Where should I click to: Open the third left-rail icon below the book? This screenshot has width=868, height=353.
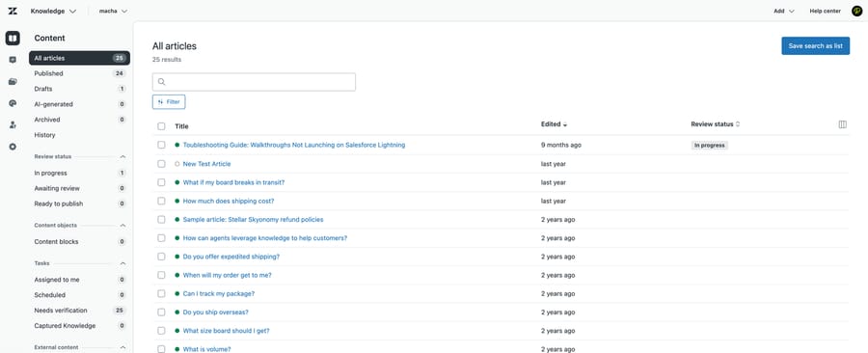pyautogui.click(x=13, y=81)
